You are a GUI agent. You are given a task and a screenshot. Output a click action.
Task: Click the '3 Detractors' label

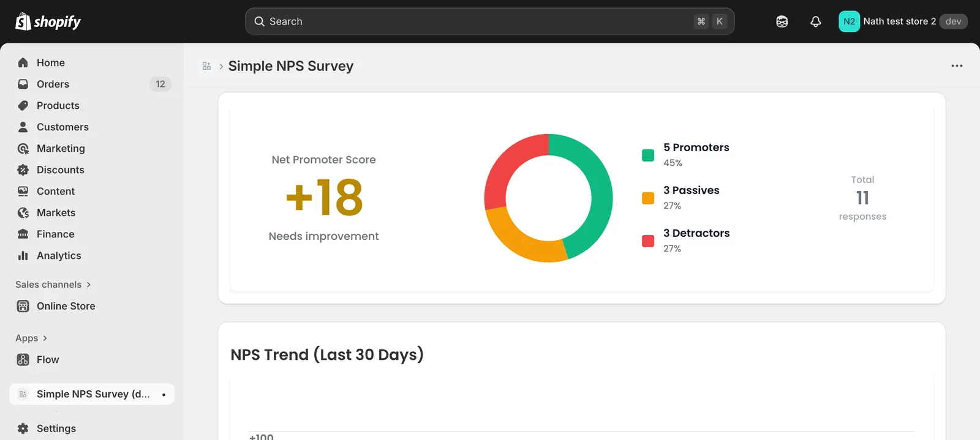tap(696, 233)
